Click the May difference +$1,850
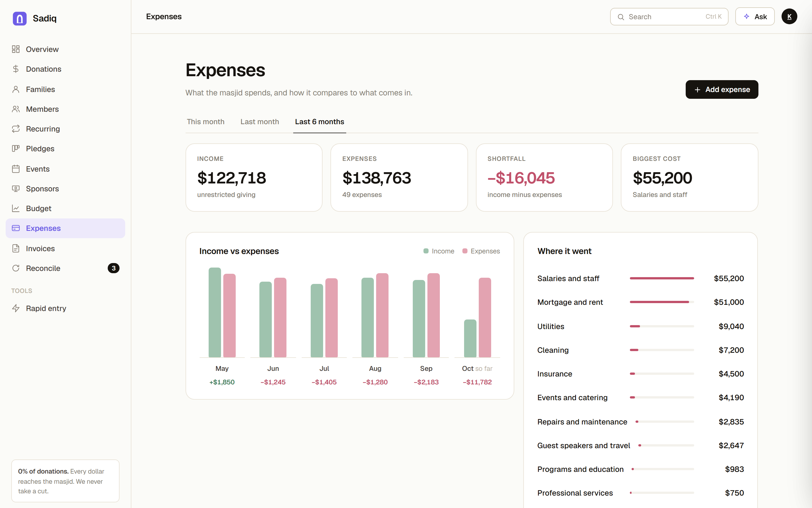The image size is (812, 508). coord(222,382)
